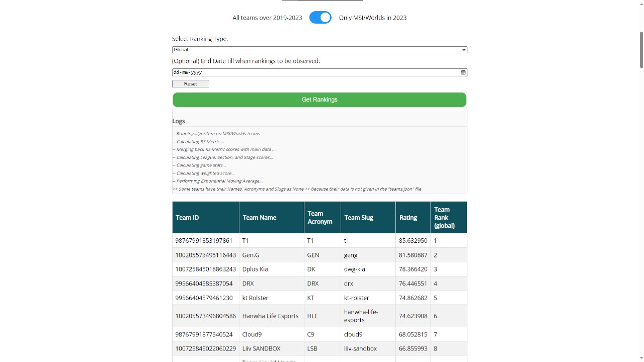The height and width of the screenshot is (362, 644).
Task: Click the Team Name column header
Action: (272, 218)
